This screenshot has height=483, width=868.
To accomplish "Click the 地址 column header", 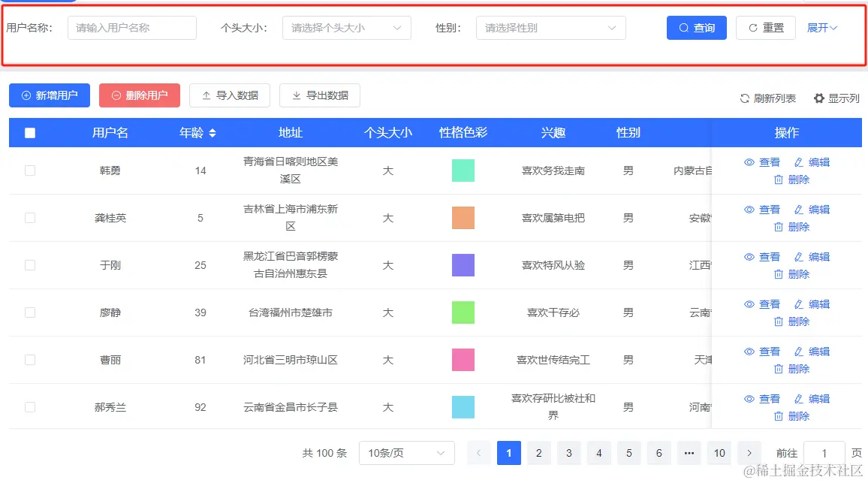I will point(290,133).
